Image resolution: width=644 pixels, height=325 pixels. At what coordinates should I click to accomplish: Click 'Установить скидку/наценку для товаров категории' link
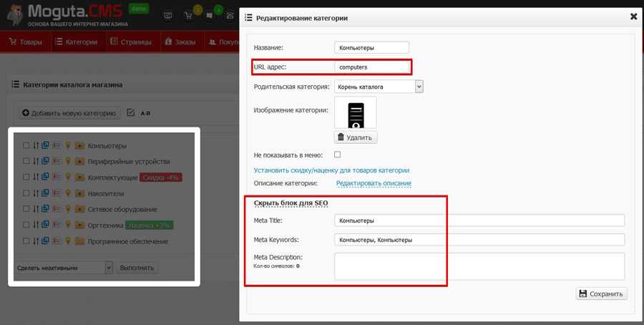331,170
